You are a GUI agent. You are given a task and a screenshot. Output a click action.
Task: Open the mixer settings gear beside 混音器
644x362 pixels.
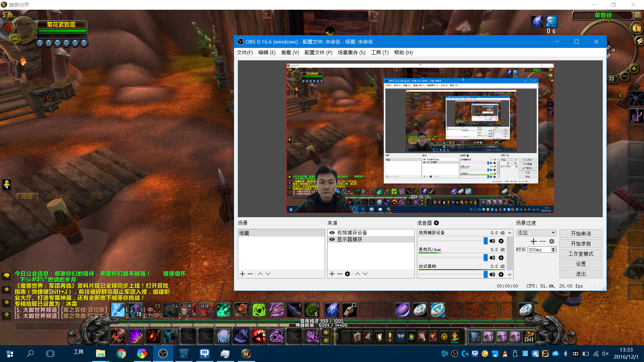click(x=436, y=223)
